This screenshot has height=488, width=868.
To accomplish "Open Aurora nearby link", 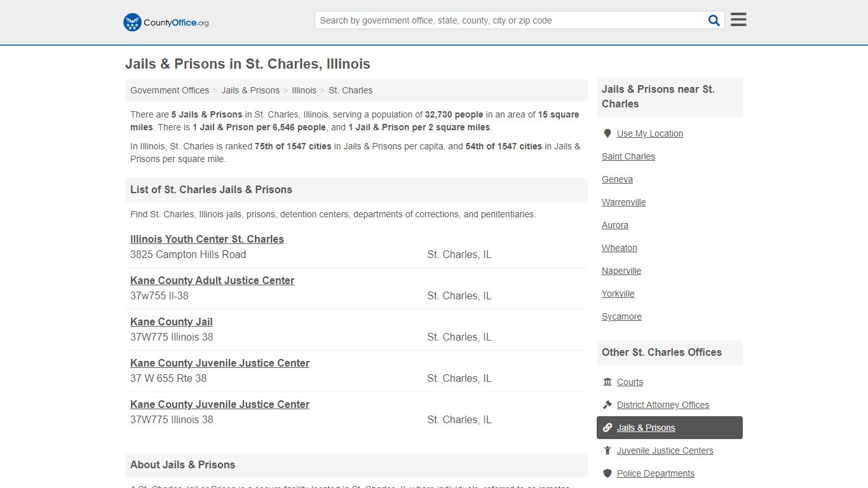I will [x=615, y=225].
